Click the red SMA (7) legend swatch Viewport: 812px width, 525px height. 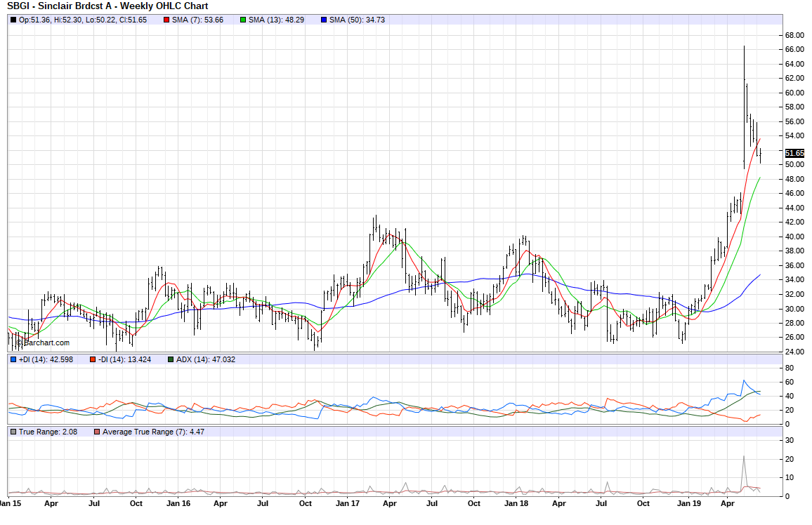click(x=166, y=20)
